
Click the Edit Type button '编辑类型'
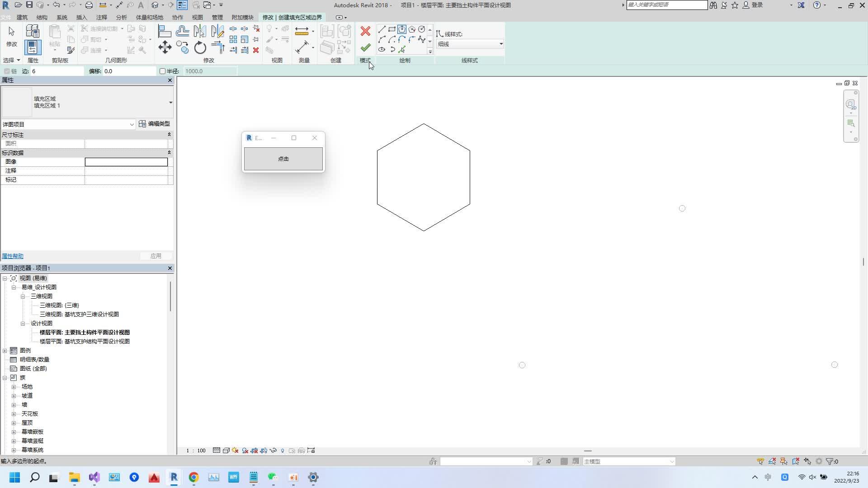click(155, 124)
